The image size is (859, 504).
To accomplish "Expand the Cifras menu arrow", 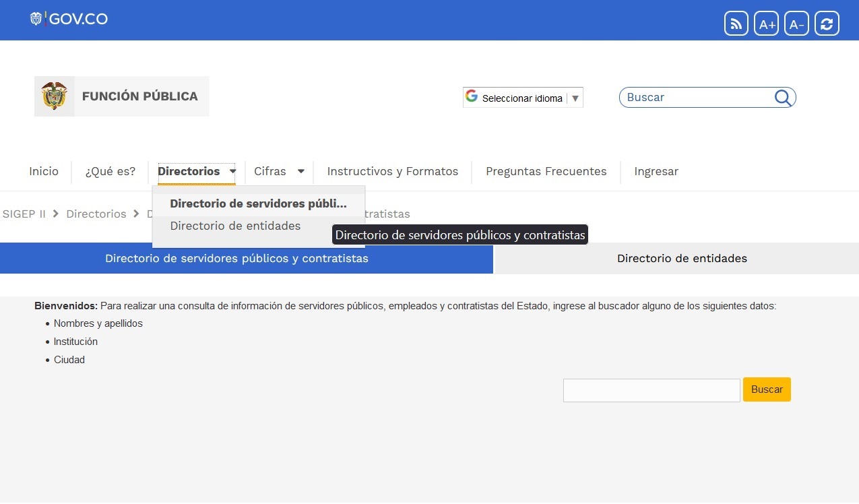I will click(x=300, y=171).
